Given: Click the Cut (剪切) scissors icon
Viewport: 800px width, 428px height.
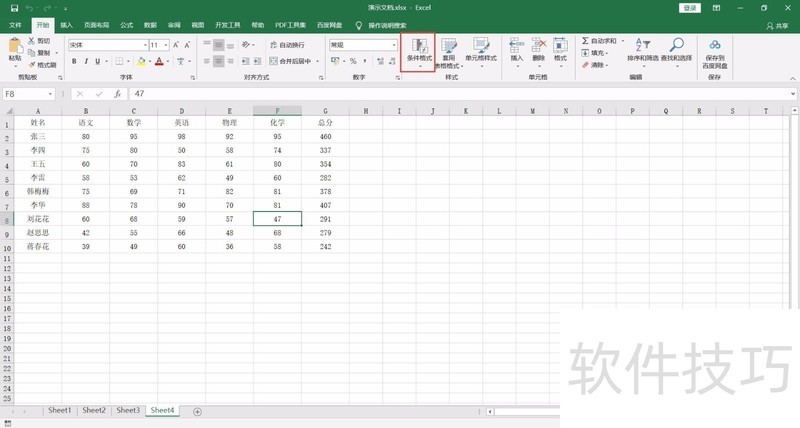Looking at the screenshot, I should (32, 40).
